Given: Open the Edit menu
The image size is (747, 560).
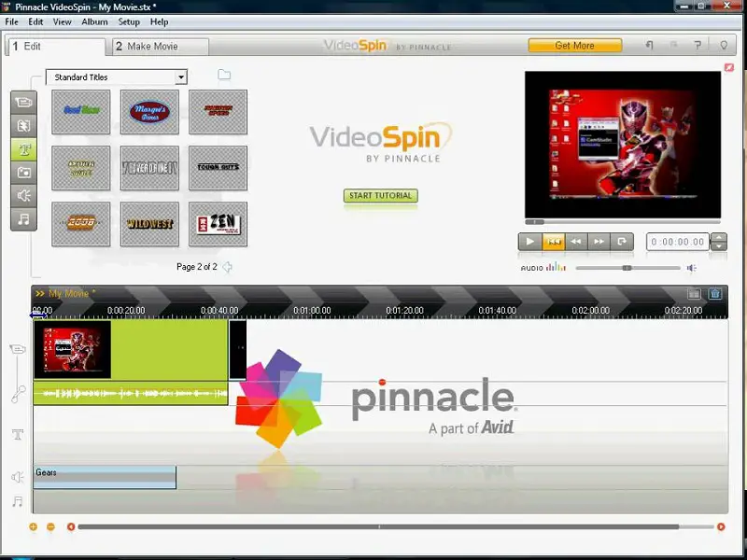Looking at the screenshot, I should coord(35,21).
